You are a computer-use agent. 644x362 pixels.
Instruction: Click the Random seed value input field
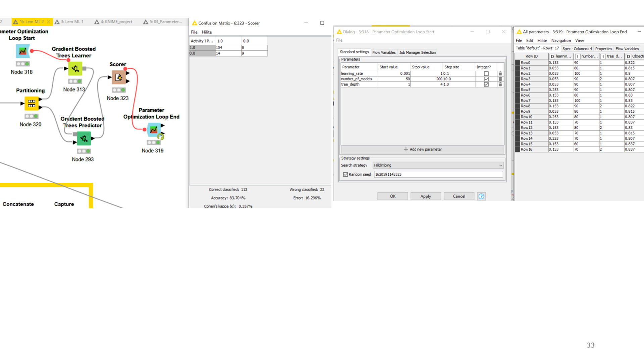point(438,174)
